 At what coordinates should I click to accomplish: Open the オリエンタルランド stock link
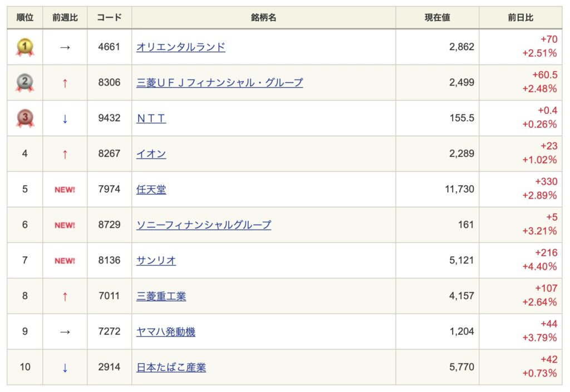pos(181,47)
